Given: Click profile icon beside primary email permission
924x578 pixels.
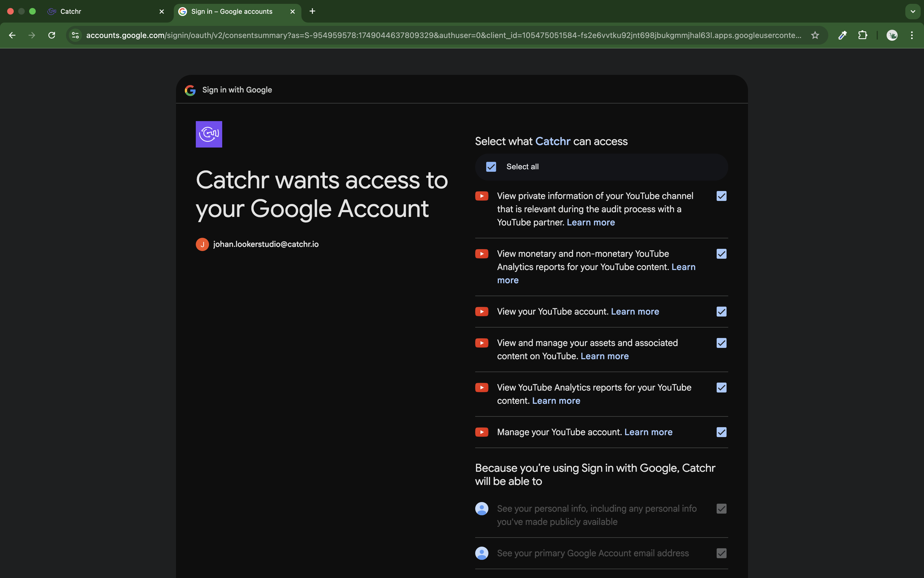Looking at the screenshot, I should point(482,553).
